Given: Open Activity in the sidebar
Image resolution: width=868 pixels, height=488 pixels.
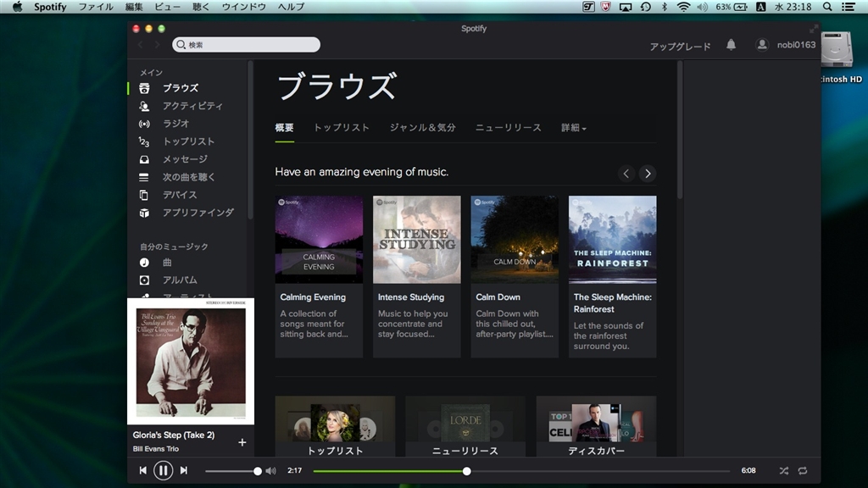Looking at the screenshot, I should pyautogui.click(x=192, y=106).
